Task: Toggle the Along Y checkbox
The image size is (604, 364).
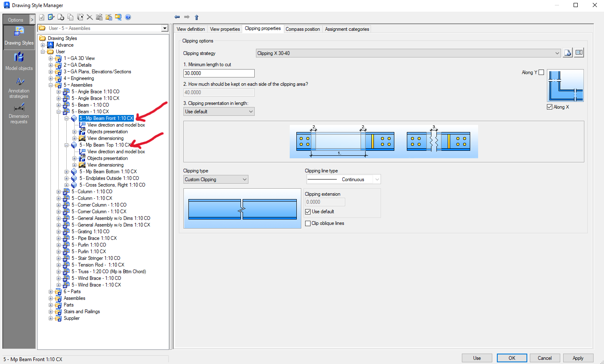Action: click(x=541, y=72)
